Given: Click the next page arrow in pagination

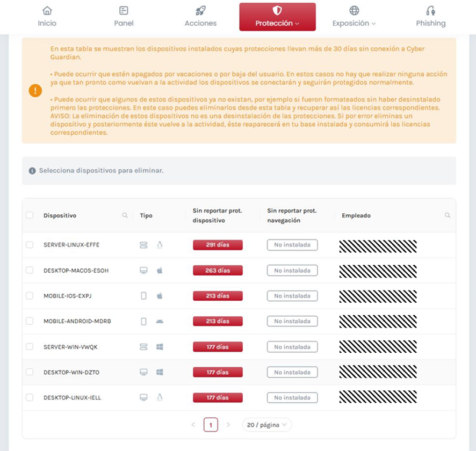Looking at the screenshot, I should 228,424.
